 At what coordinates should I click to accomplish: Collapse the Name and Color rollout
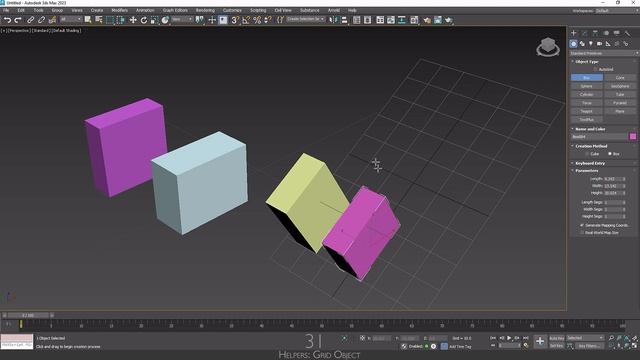click(590, 129)
